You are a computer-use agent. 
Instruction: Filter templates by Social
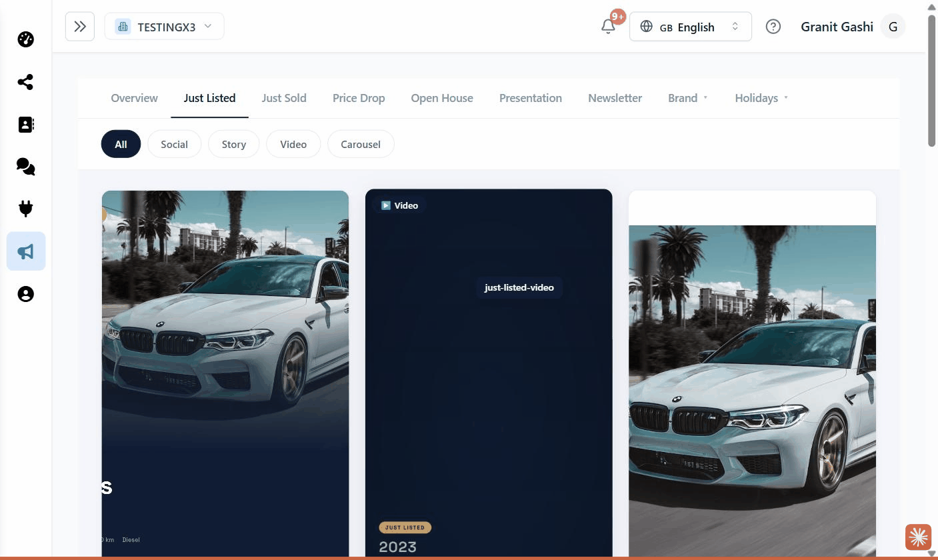point(174,144)
